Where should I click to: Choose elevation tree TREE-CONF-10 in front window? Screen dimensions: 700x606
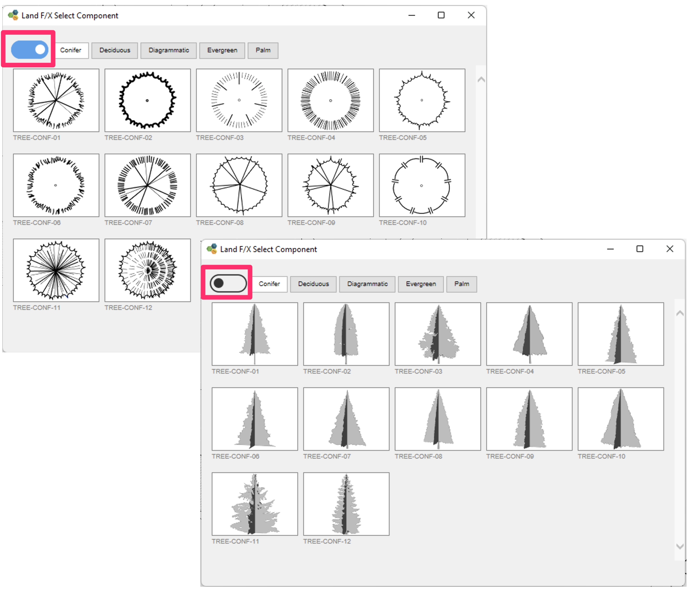point(621,419)
